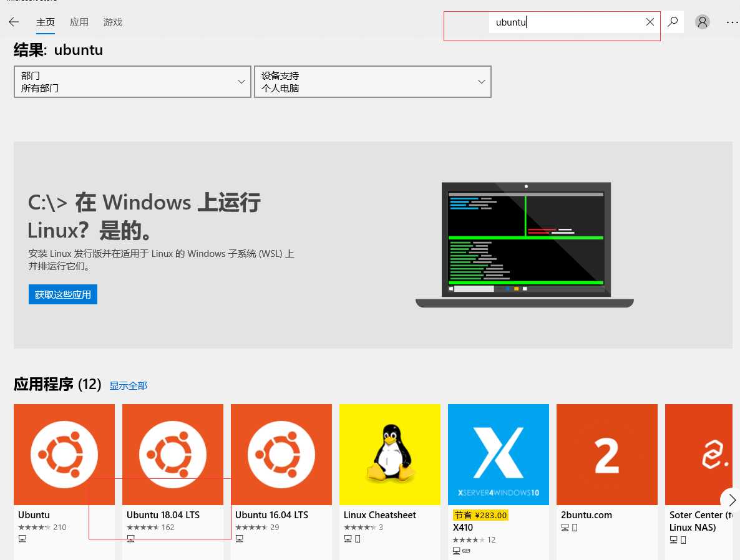This screenshot has height=560, width=740.
Task: Expand the 部门 filter dropdown
Action: pyautogui.click(x=133, y=82)
